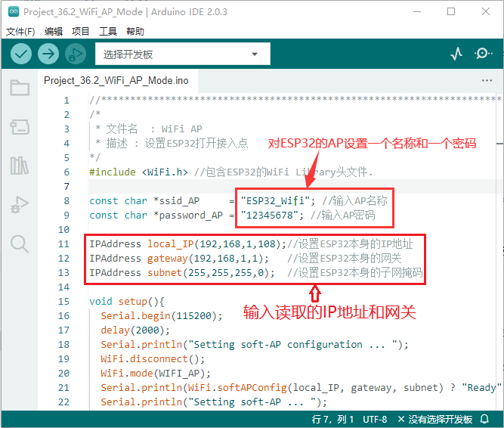This screenshot has height=428, width=504.
Task: Open the Sketchbook folder panel
Action: [20, 88]
